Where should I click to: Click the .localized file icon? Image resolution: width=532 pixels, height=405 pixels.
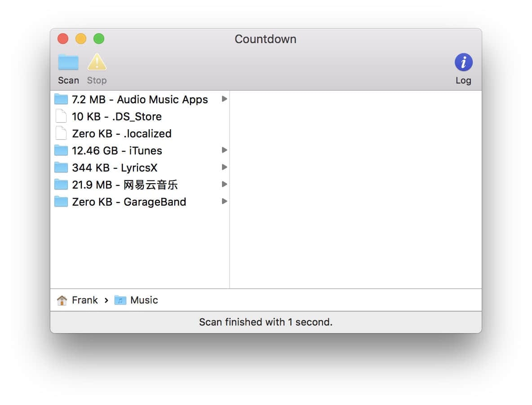point(61,133)
